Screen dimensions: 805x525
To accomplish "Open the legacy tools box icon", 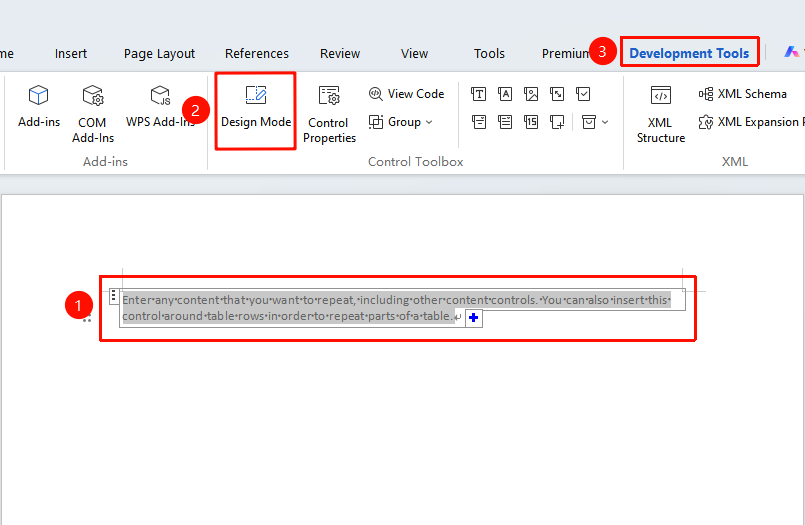I will [589, 122].
